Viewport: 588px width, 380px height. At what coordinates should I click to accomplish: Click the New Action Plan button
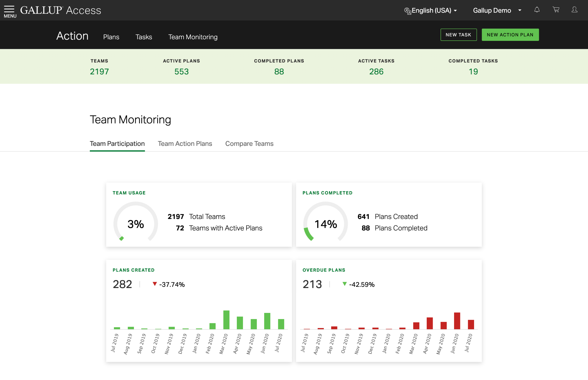point(510,34)
